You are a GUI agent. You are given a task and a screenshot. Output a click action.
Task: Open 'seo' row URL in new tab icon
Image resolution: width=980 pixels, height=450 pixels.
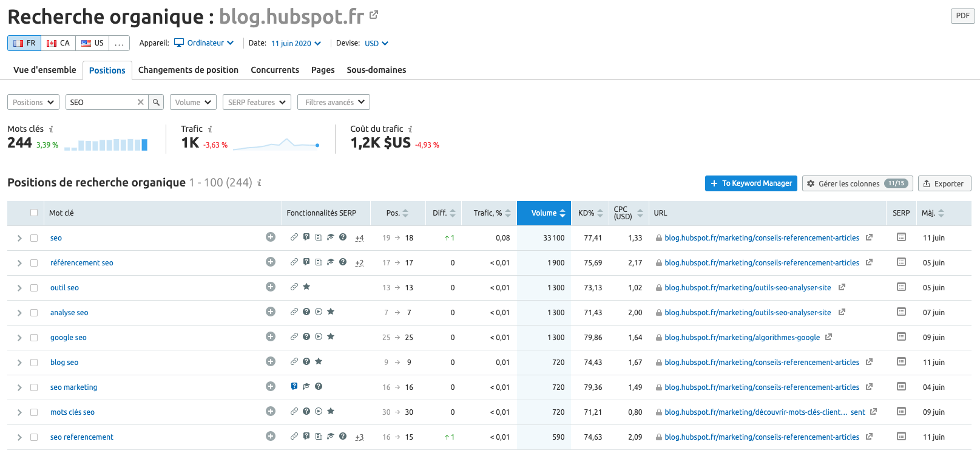(x=869, y=237)
